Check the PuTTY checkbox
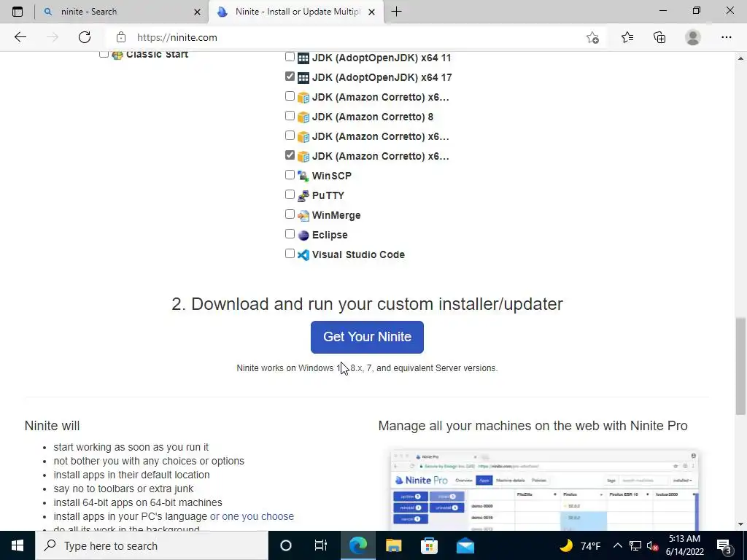 pos(290,194)
